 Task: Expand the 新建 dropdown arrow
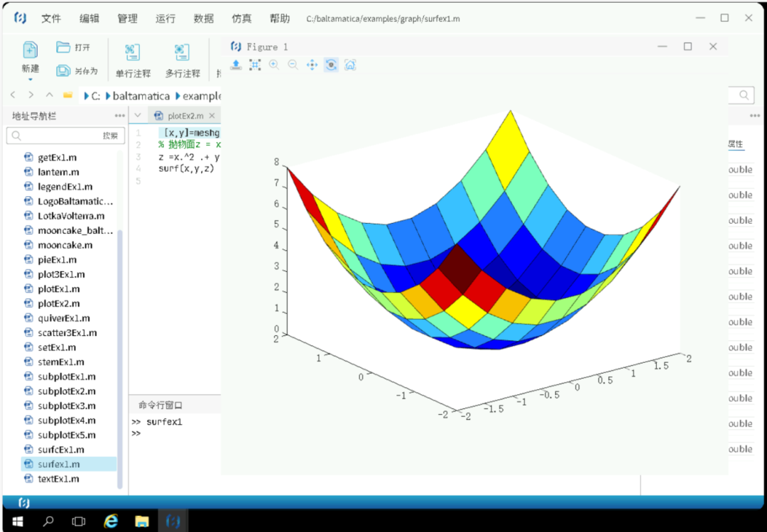pyautogui.click(x=30, y=80)
